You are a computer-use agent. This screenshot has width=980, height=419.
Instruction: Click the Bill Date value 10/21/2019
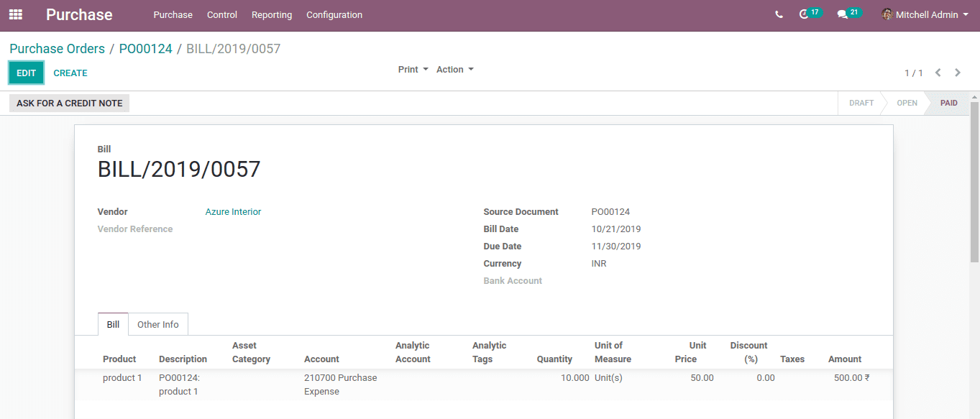(x=616, y=229)
